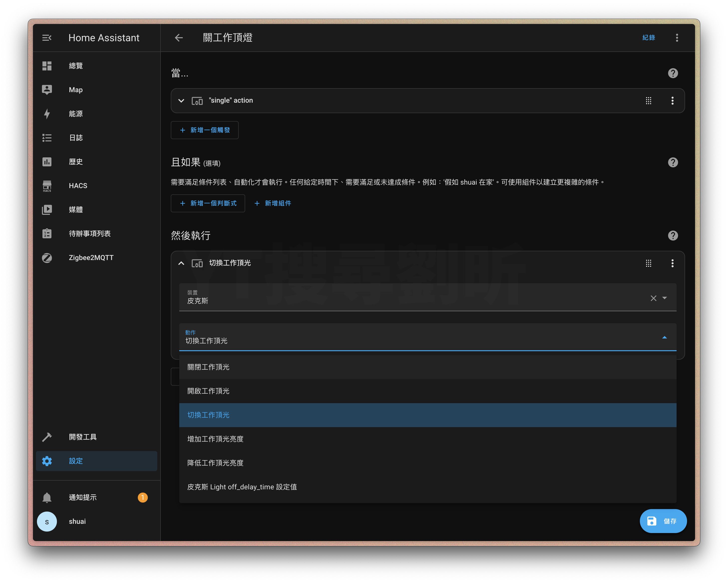
Task: Click the 待辦事項列表 clipboard icon
Action: 47,234
